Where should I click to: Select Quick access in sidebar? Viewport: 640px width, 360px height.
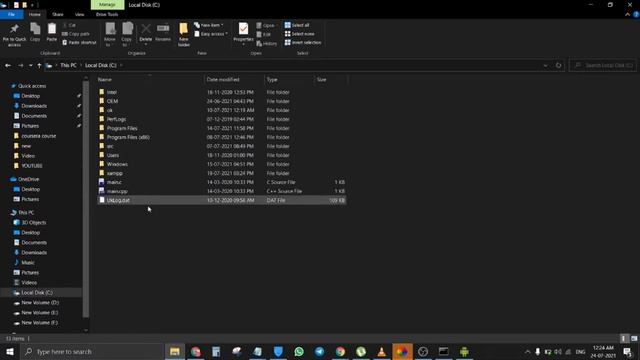pos(32,86)
